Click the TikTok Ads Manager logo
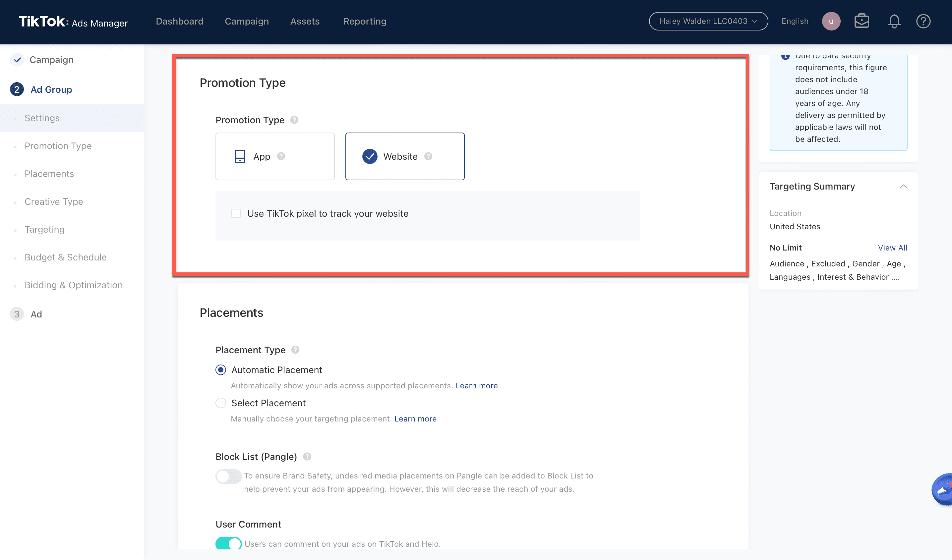The width and height of the screenshot is (952, 560). click(73, 22)
